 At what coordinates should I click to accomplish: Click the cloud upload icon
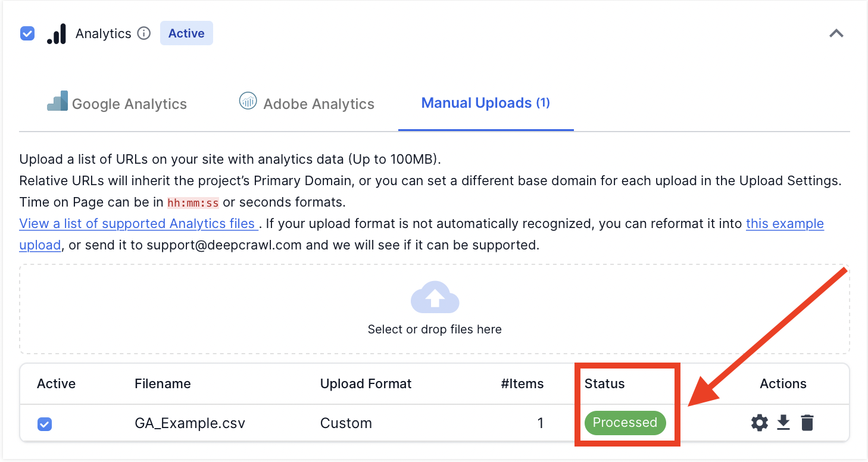(435, 298)
